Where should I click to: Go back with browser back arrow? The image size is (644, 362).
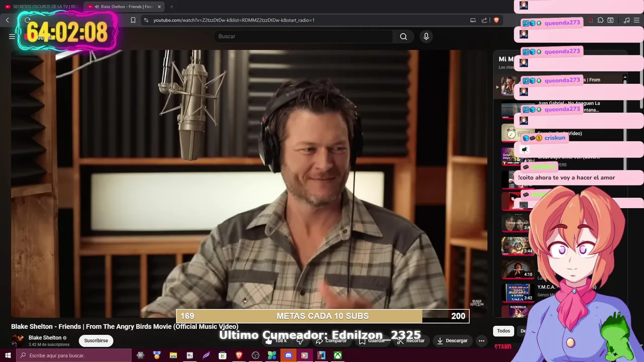pyautogui.click(x=8, y=20)
